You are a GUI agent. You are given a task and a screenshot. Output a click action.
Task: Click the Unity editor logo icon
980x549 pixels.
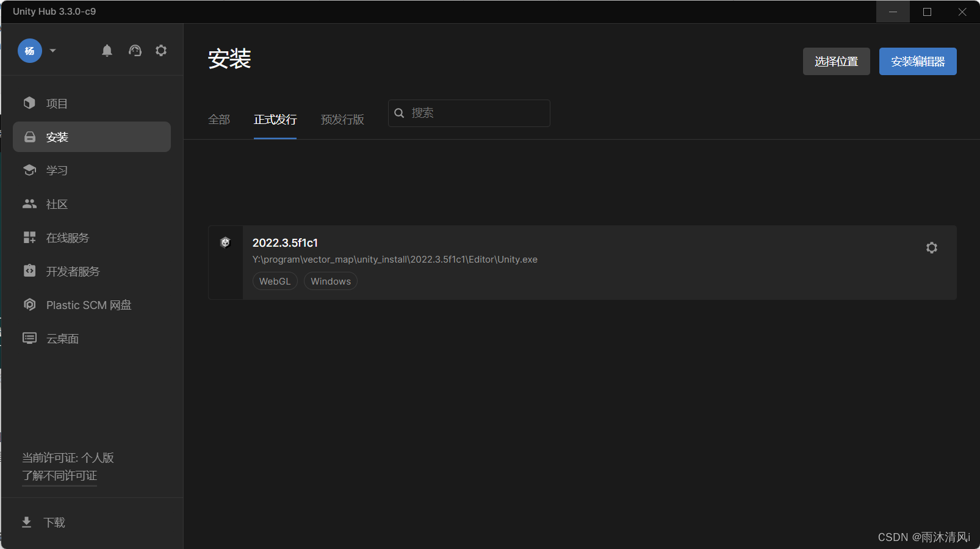tap(225, 242)
